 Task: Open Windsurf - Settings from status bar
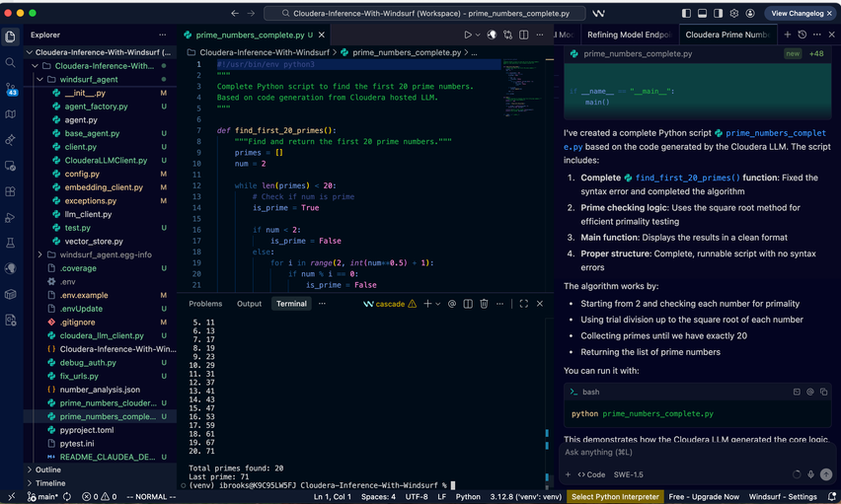(x=783, y=497)
